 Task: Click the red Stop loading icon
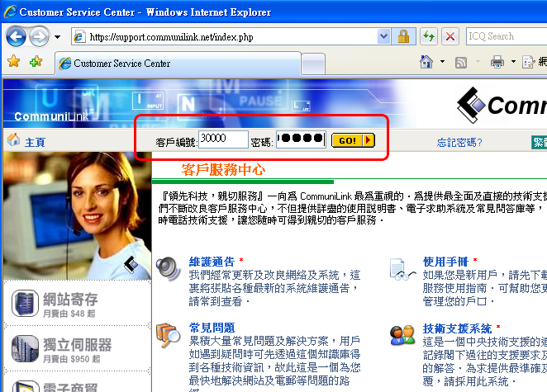pyautogui.click(x=450, y=36)
